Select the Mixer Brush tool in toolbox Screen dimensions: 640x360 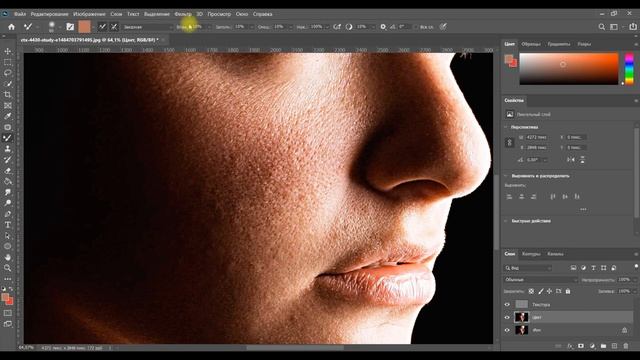(8, 138)
